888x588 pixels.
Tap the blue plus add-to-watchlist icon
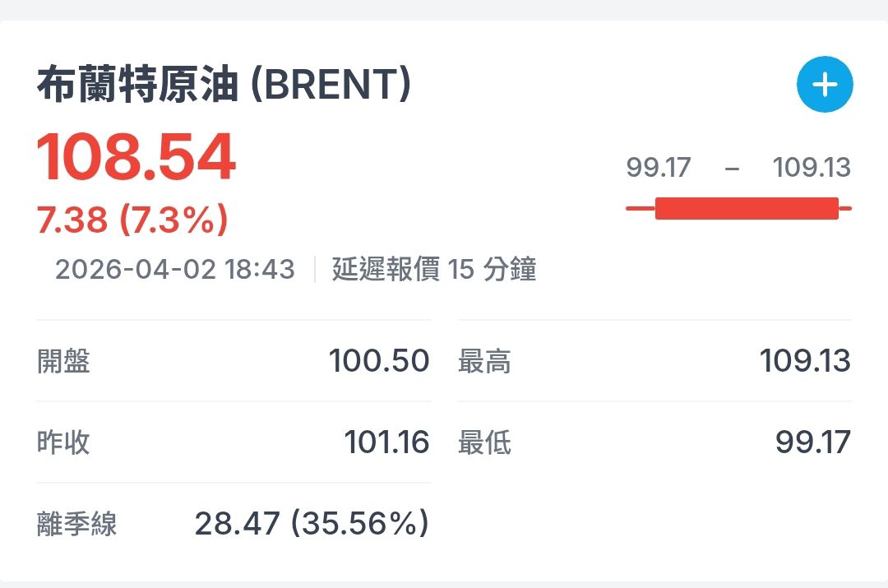pyautogui.click(x=825, y=84)
